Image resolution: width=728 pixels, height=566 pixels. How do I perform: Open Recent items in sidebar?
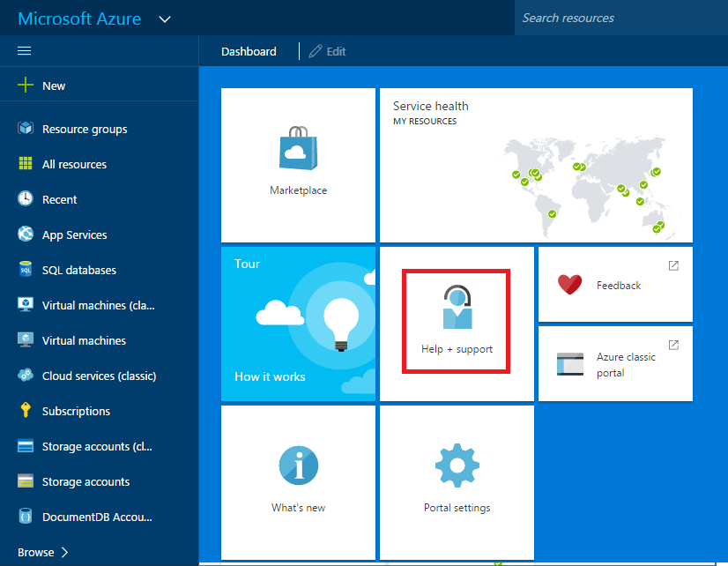pyautogui.click(x=25, y=199)
